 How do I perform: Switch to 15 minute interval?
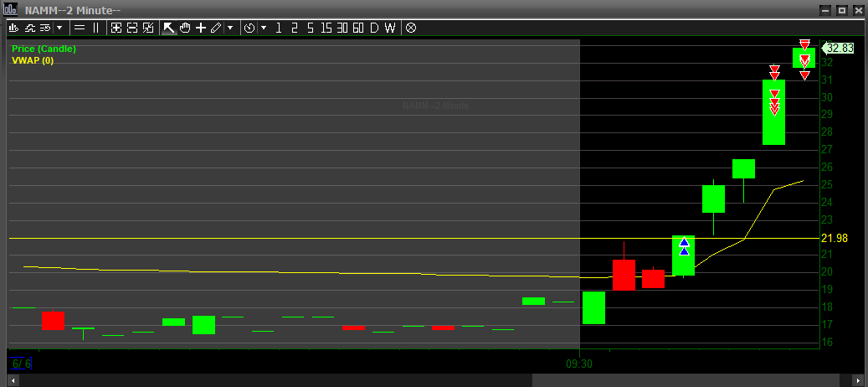coord(326,28)
